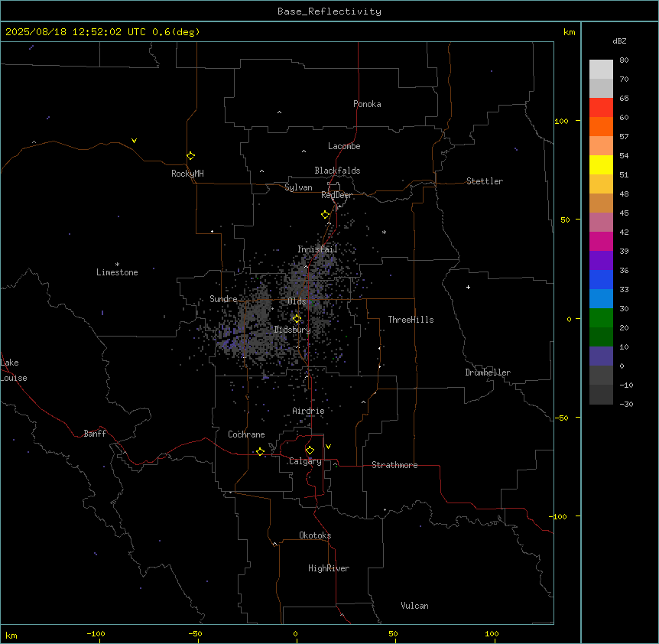The width and height of the screenshot is (659, 644).
Task: Pick the light gray 80-70 dBZ swatch
Action: 601,70
